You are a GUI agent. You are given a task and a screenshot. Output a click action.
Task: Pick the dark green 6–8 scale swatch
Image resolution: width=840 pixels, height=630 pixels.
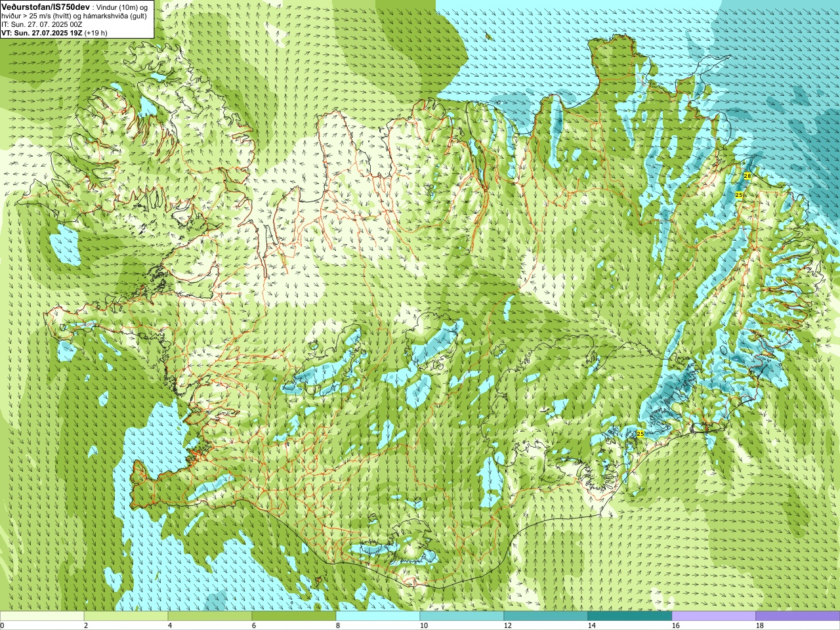[x=294, y=616]
